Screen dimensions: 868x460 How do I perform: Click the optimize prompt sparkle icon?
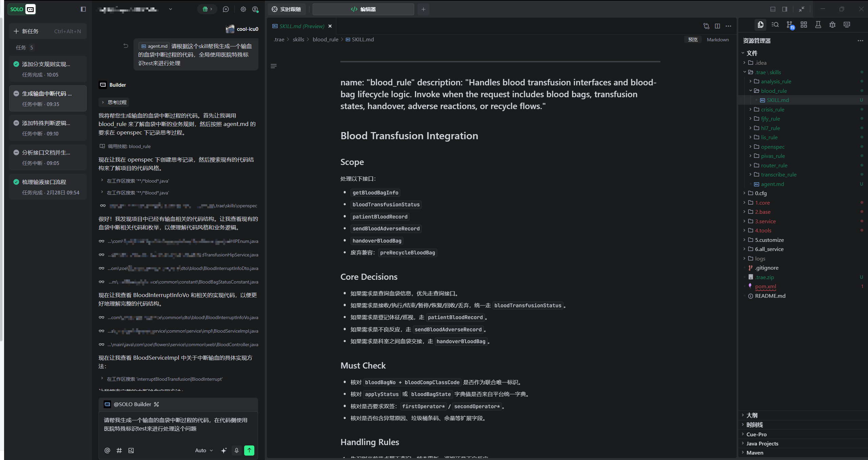tap(224, 450)
